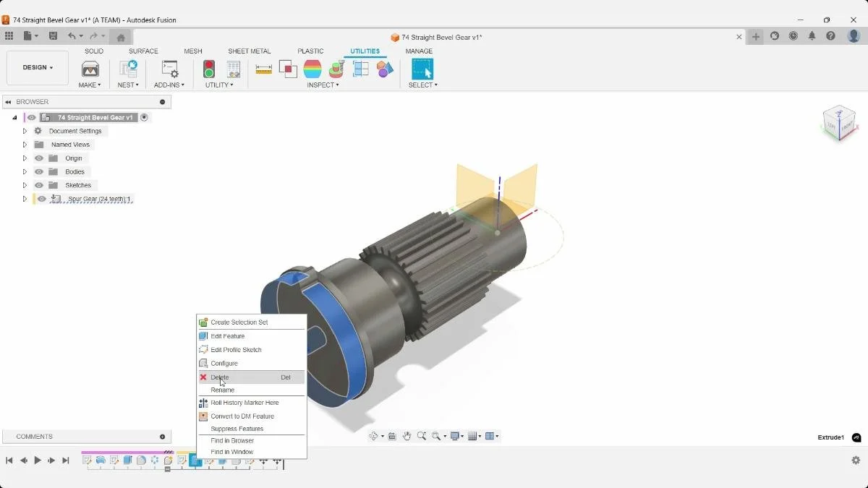Click the Center of Mass shapes icon
The image size is (868, 488).
pos(385,69)
